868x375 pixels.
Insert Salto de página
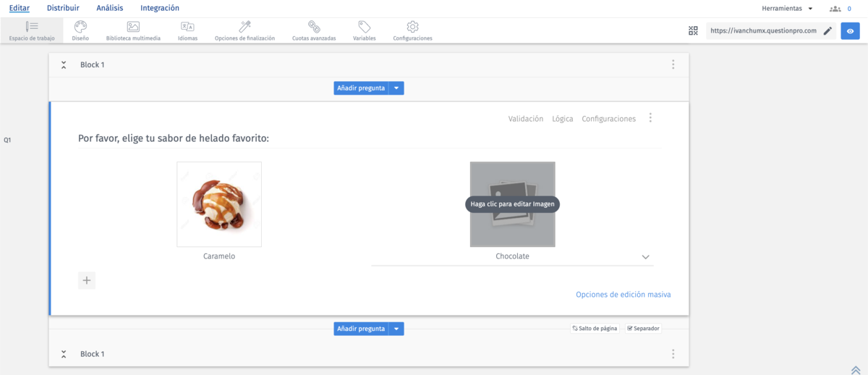coord(595,328)
